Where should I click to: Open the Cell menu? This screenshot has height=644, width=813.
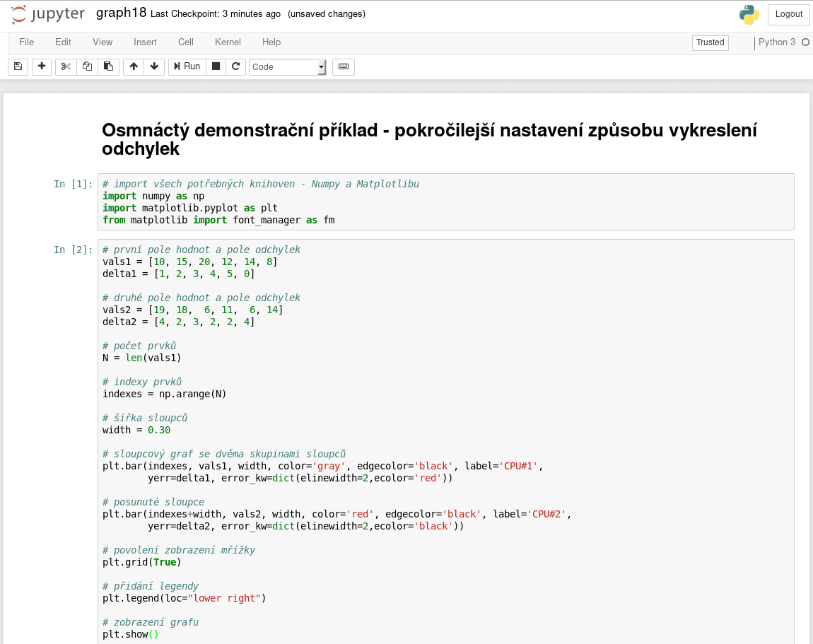(x=186, y=42)
